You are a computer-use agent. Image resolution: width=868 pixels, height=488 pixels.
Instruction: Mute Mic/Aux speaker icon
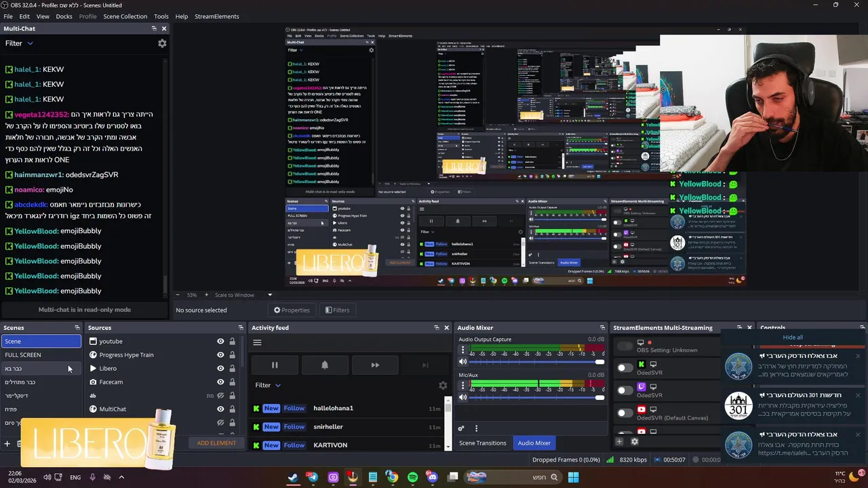[463, 397]
